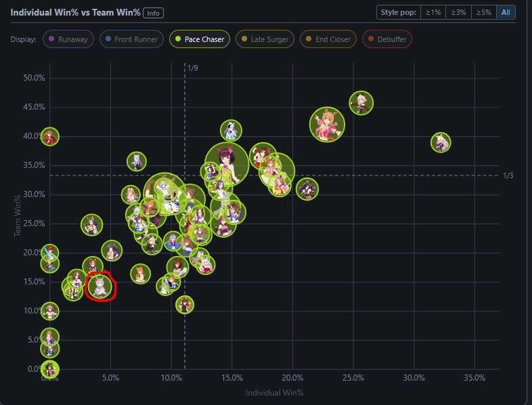
Task: Toggle End Closer style display
Action: (328, 39)
